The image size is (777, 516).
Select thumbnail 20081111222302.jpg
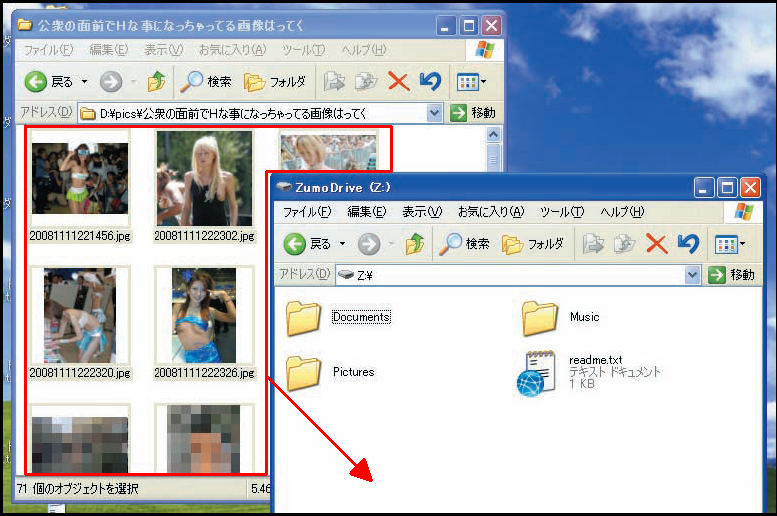point(204,178)
